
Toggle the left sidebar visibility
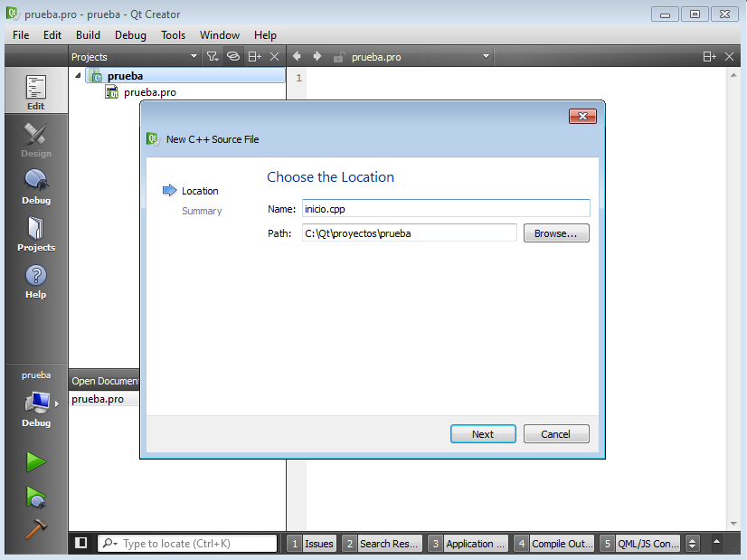coord(81,543)
